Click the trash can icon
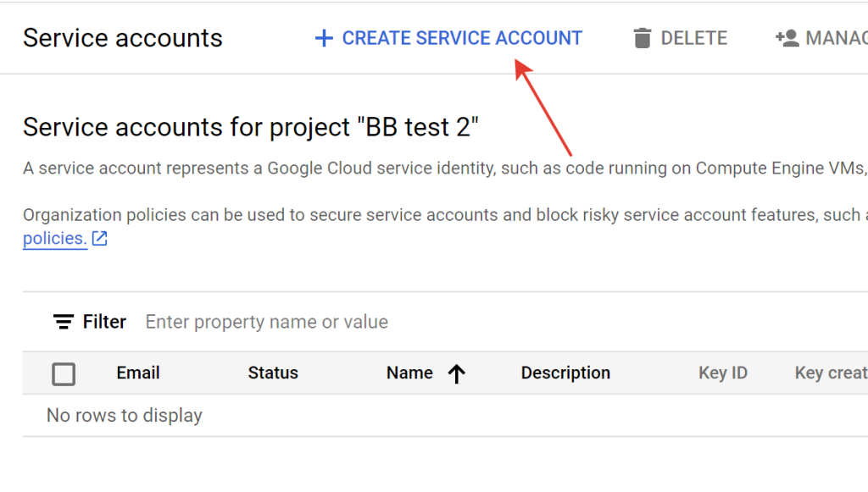The width and height of the screenshot is (868, 492). coord(643,38)
